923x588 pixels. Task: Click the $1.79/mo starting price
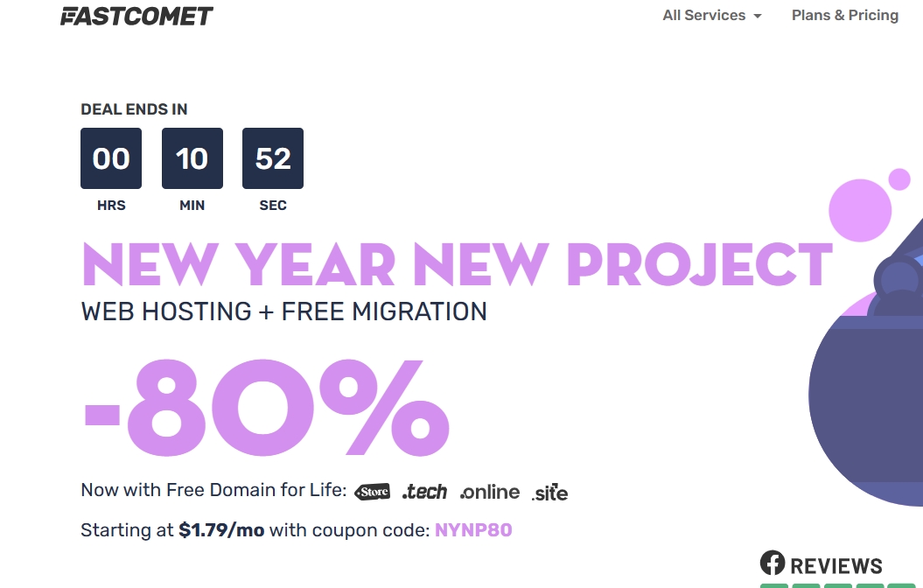click(x=221, y=530)
